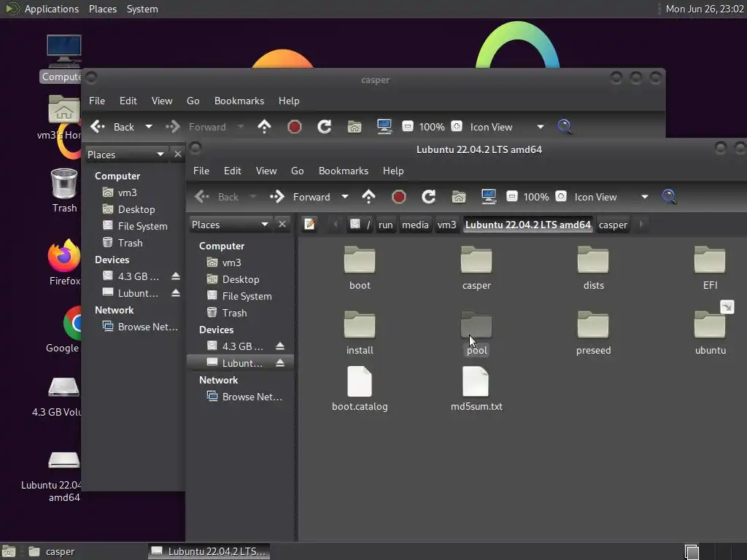This screenshot has width=747, height=560.
Task: Go to Home folder in casper window
Action: tap(355, 127)
